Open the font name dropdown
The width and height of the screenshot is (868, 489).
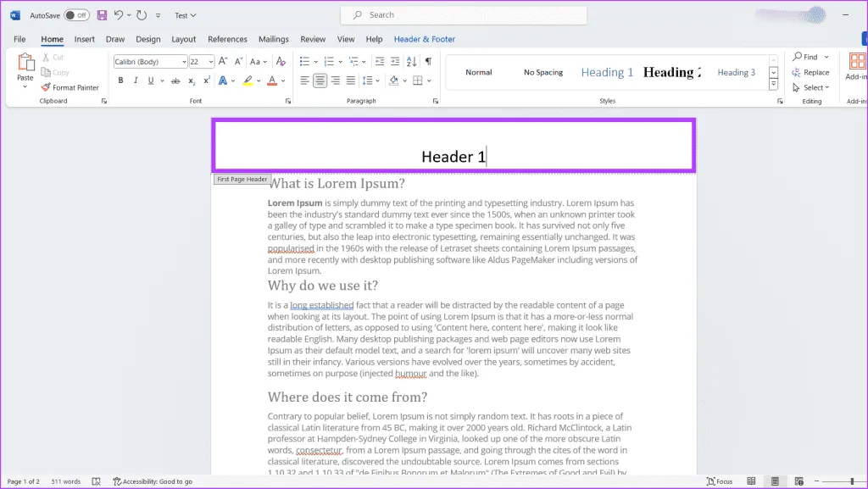point(183,62)
